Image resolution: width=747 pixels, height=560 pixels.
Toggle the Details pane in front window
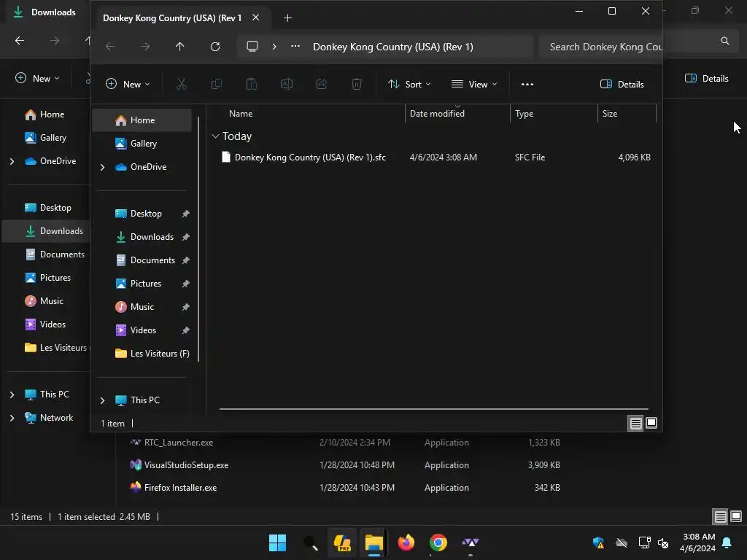[x=622, y=85]
